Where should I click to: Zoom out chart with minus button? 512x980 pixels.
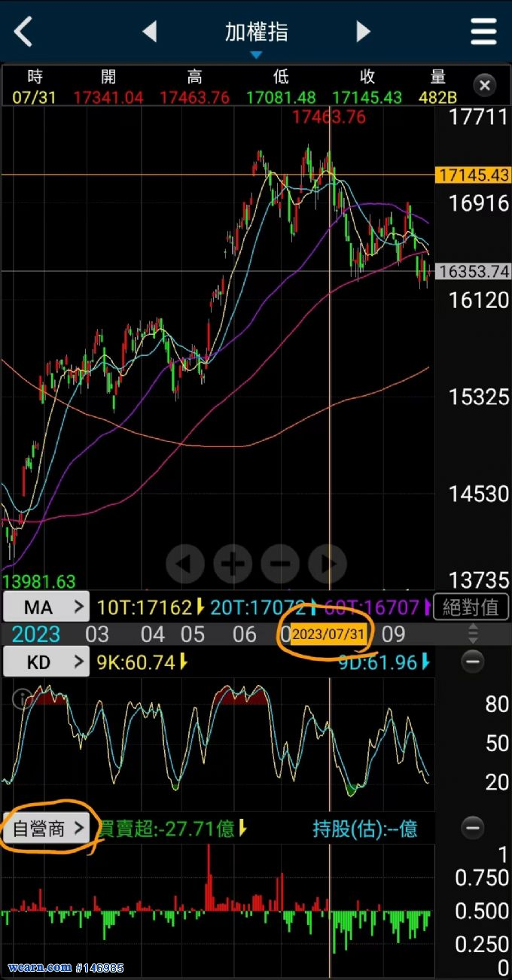280,563
